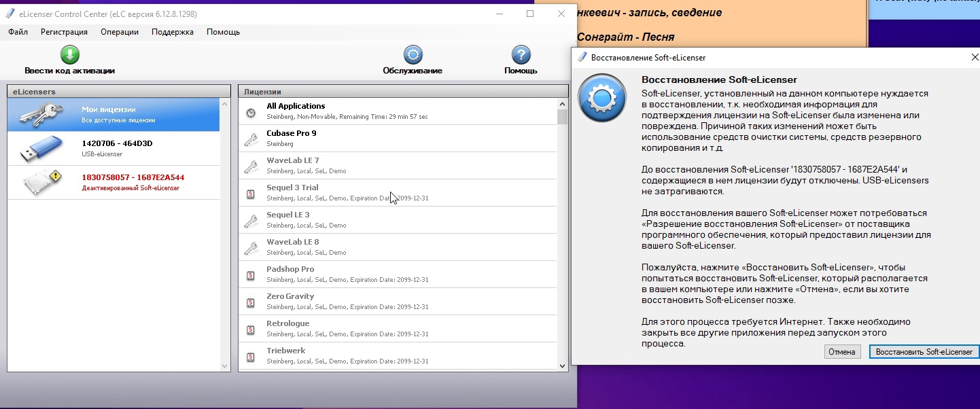
Task: Select the WaveLab LE 7 license text
Action: [x=292, y=160]
